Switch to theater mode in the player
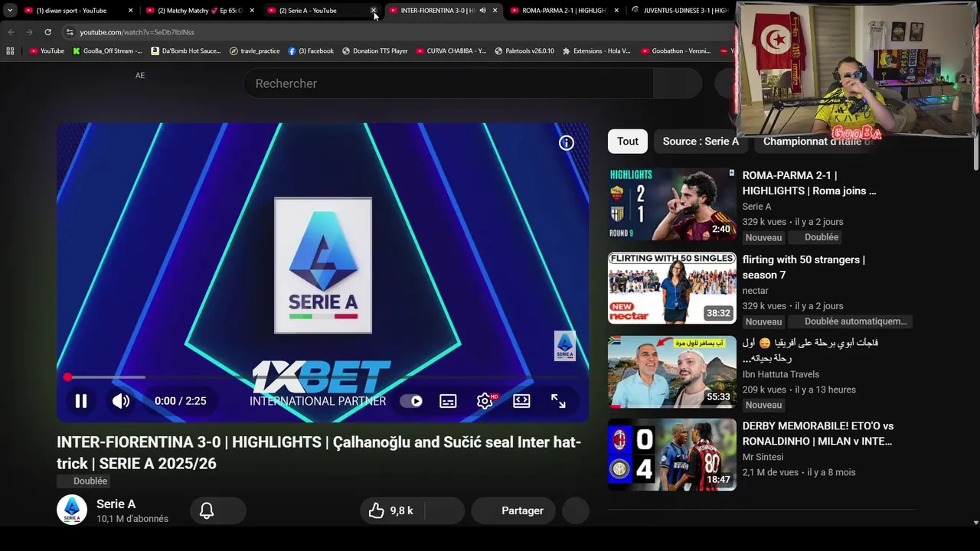 tap(521, 401)
